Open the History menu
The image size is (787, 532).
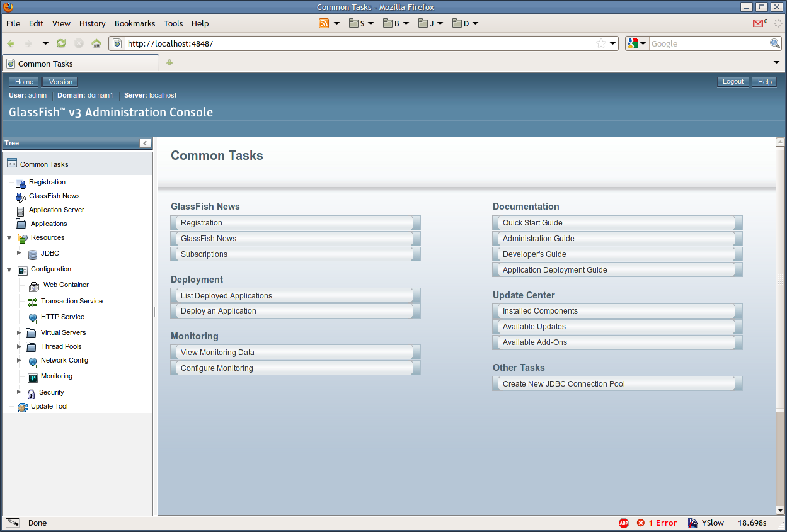tap(92, 24)
